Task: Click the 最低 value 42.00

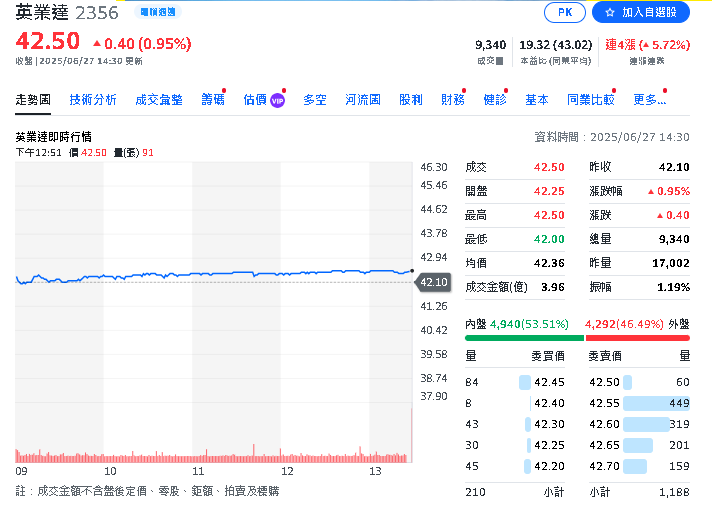Action: (x=549, y=239)
